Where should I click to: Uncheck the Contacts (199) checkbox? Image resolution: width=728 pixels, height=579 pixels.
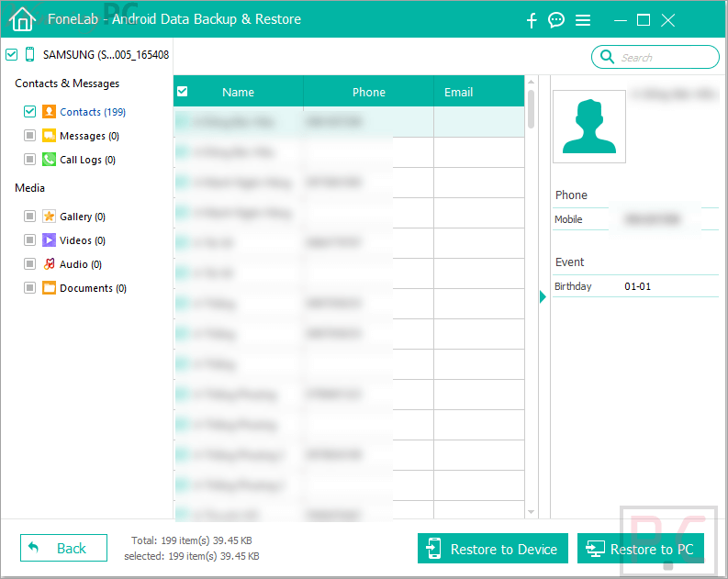29,111
